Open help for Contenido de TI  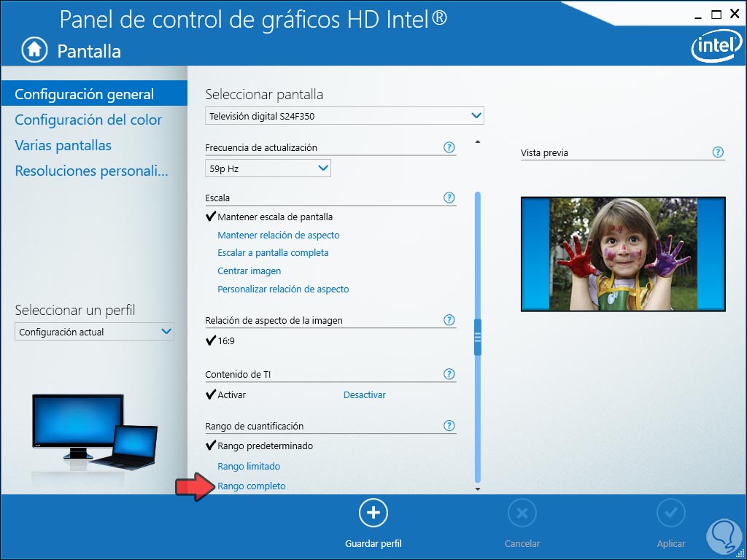[449, 374]
